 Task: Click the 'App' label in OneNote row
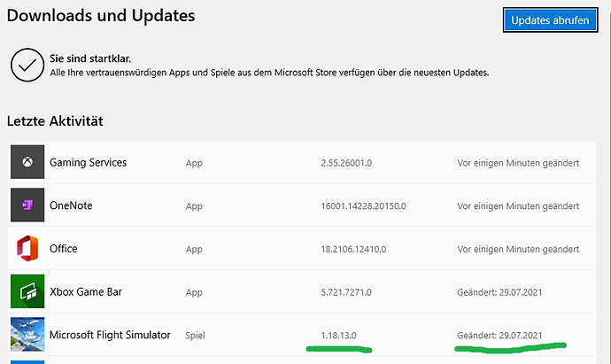tap(194, 206)
